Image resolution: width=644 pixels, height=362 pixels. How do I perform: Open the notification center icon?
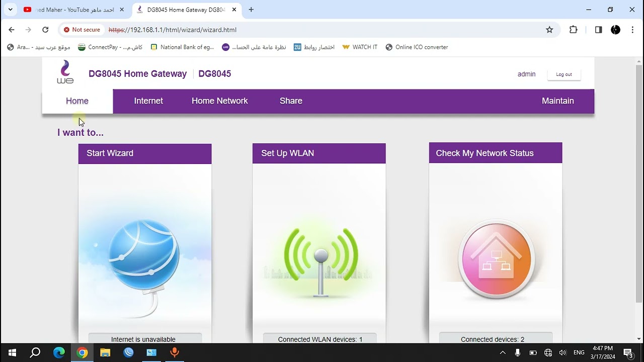tap(628, 353)
